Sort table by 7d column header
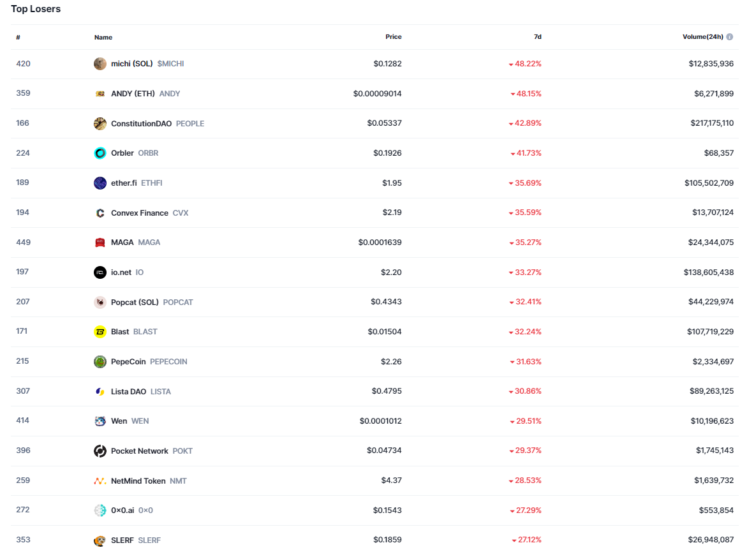The image size is (756, 550). click(537, 37)
